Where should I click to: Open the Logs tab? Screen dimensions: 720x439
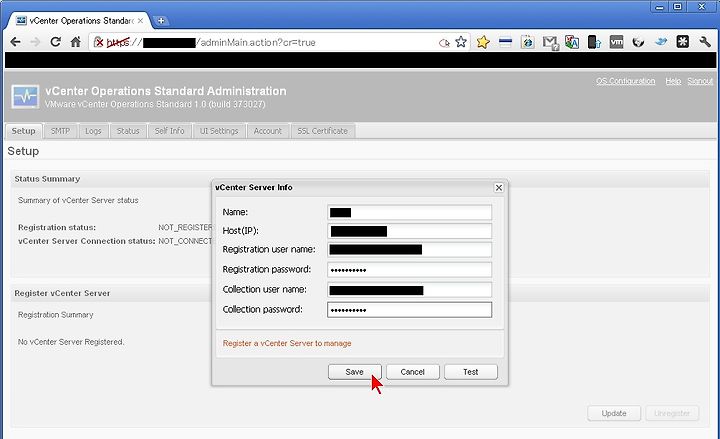93,131
